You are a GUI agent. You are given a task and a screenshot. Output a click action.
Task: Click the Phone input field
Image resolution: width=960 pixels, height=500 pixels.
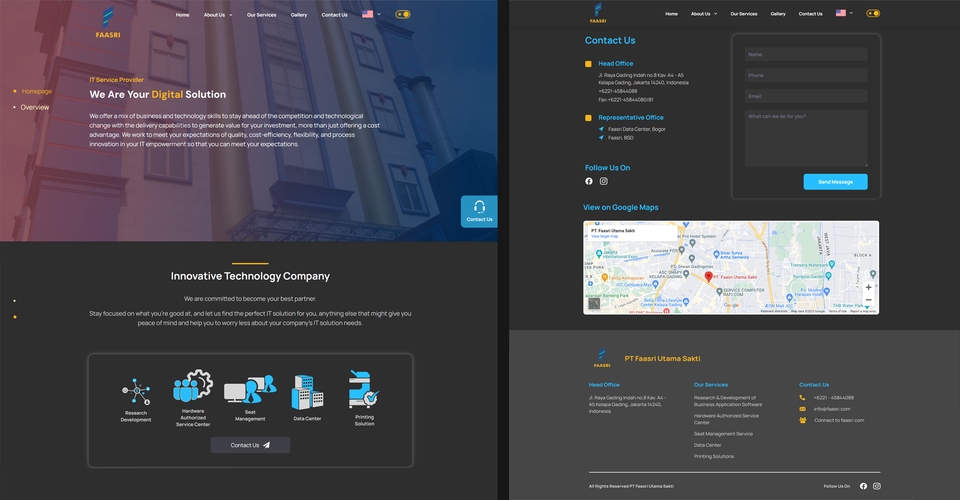tap(806, 75)
